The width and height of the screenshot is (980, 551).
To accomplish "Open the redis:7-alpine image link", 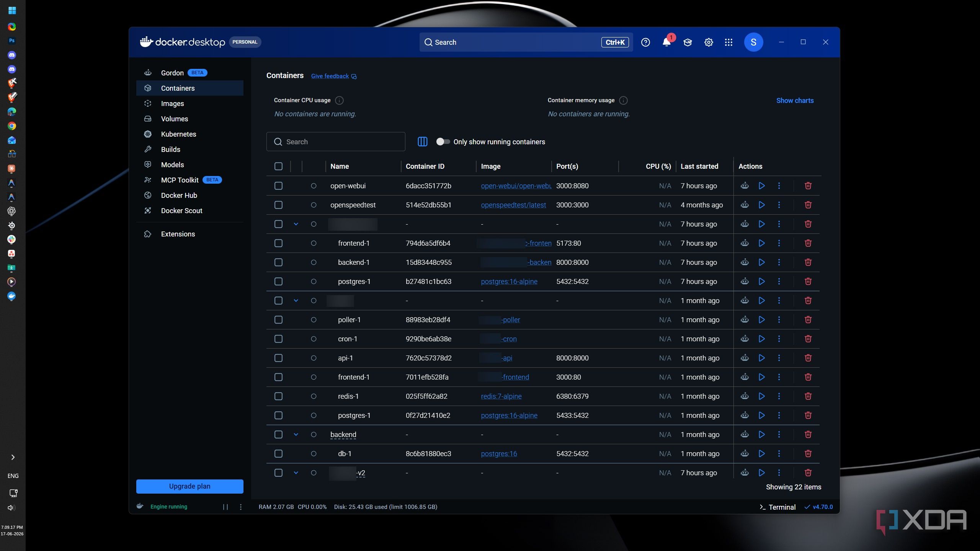I will 501,396.
